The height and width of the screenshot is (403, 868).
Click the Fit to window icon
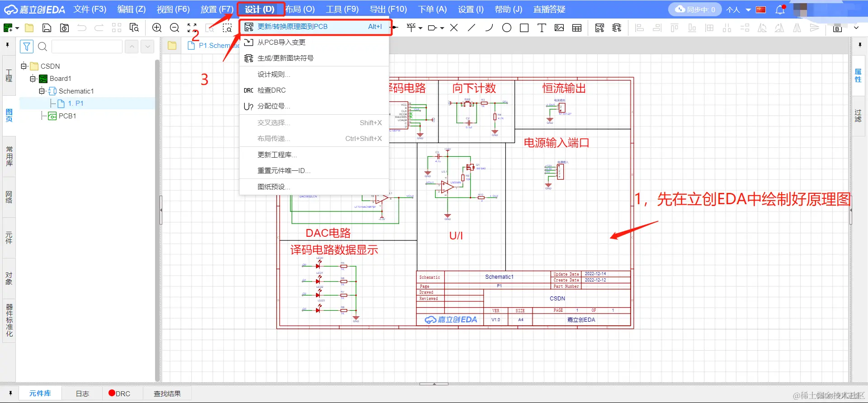(192, 28)
